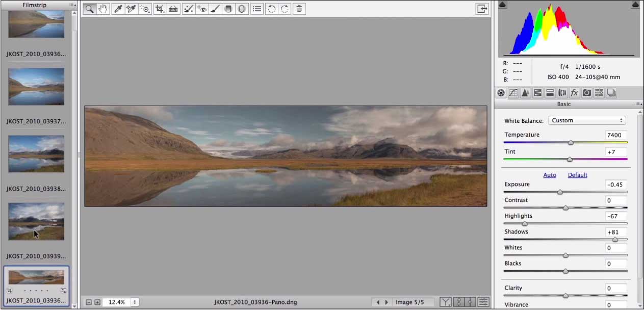The height and width of the screenshot is (310, 644).
Task: Toggle full screen mode icon
Action: click(482, 9)
